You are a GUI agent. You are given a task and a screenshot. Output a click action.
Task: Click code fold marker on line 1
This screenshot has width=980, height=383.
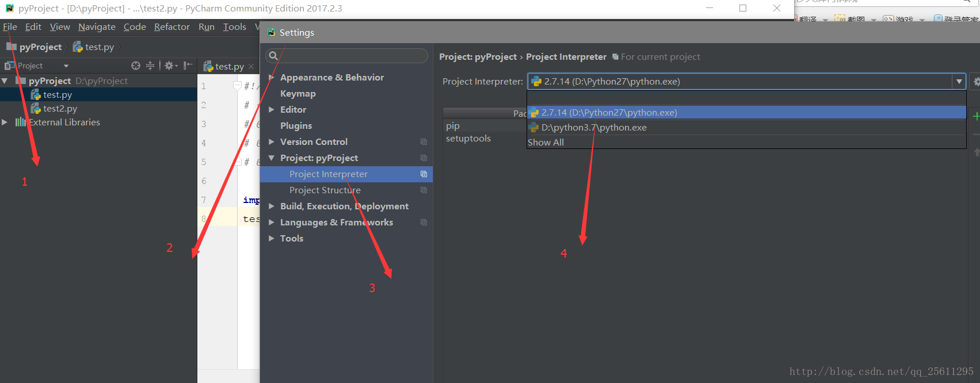pos(237,86)
